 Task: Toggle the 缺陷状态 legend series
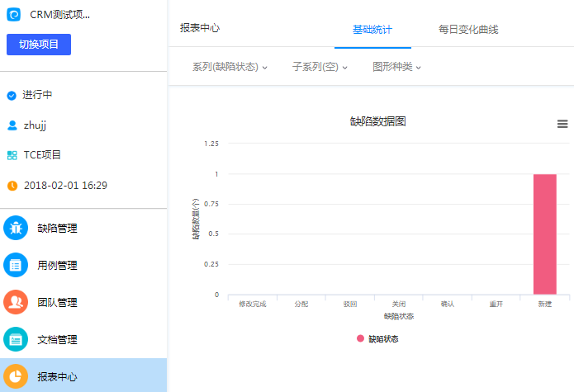pos(378,339)
